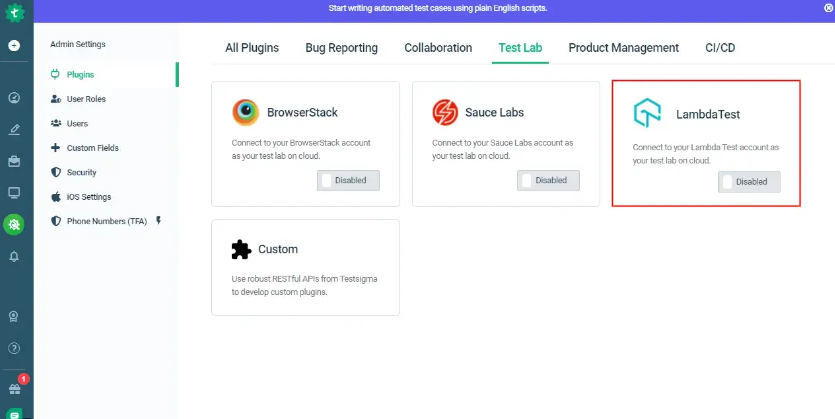Open the help question mark icon
This screenshot has height=419, width=835.
coord(14,349)
